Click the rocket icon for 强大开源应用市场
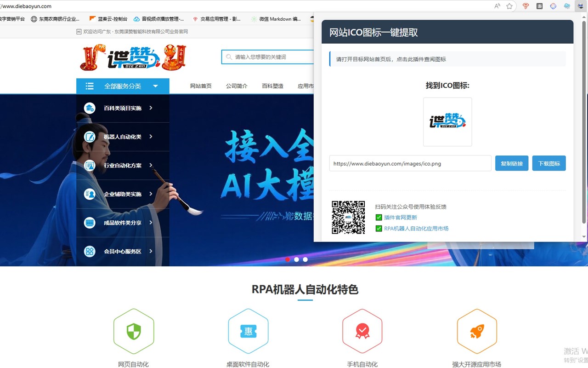 476,330
